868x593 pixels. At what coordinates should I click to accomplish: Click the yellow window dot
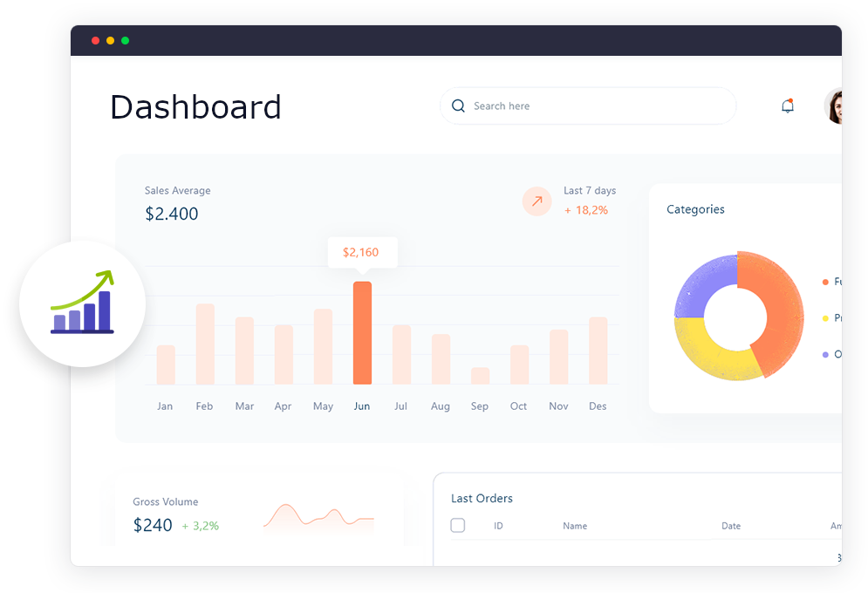click(111, 40)
